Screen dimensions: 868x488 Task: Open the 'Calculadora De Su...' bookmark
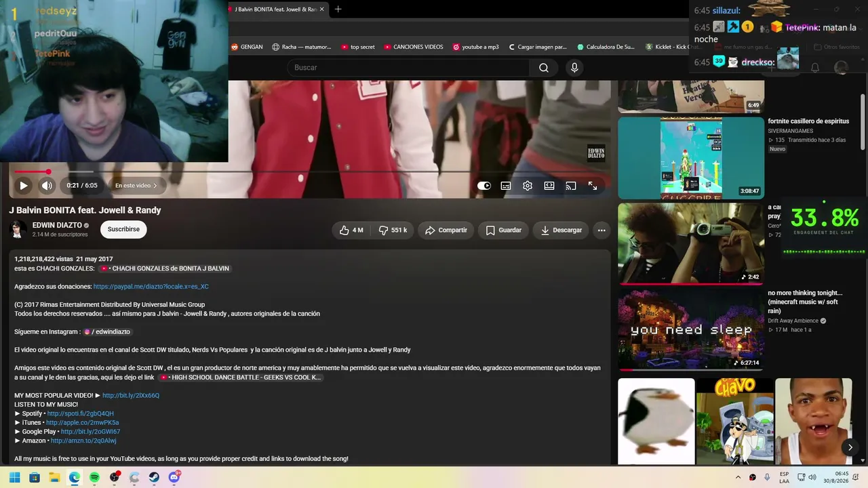click(606, 47)
